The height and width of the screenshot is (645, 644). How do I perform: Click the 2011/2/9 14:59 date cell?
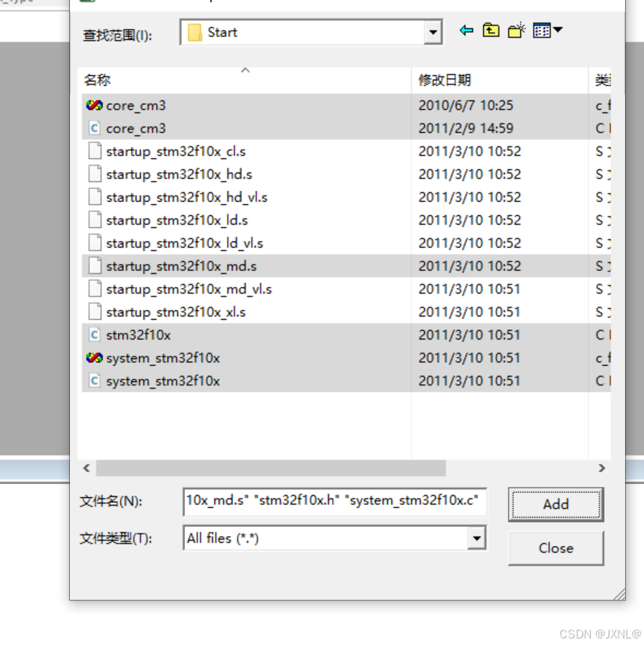[466, 129]
